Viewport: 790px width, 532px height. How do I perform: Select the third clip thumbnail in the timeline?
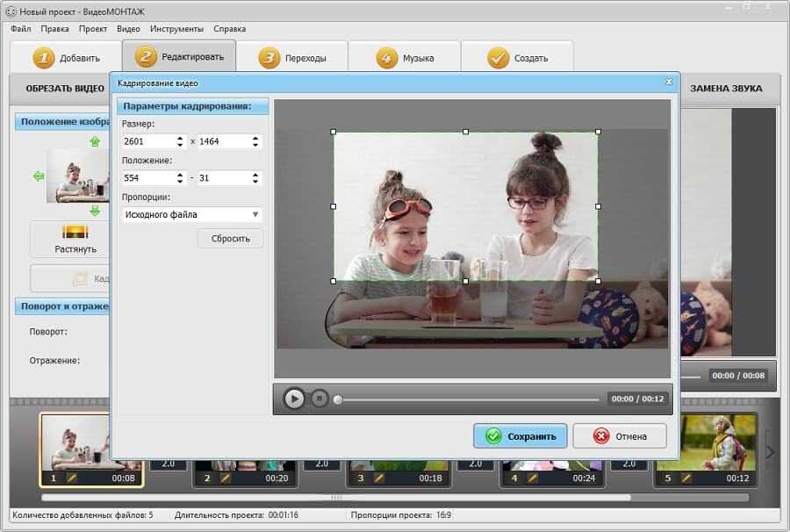click(x=399, y=465)
